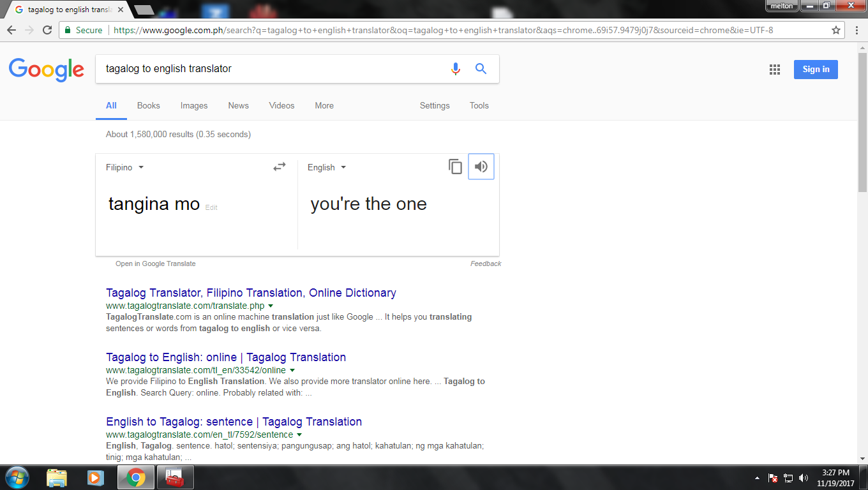Expand the arrow next to tl_en/33542/online URL

(x=292, y=370)
